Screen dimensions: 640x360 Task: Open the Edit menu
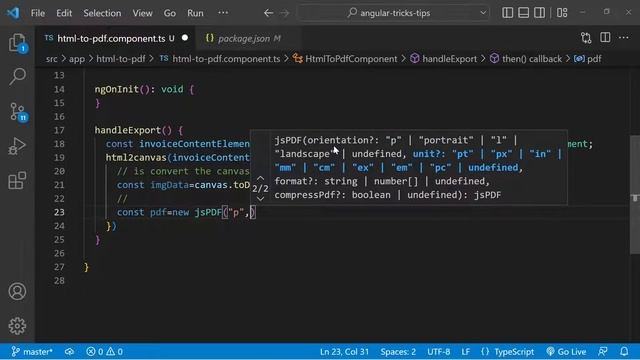pyautogui.click(x=64, y=13)
